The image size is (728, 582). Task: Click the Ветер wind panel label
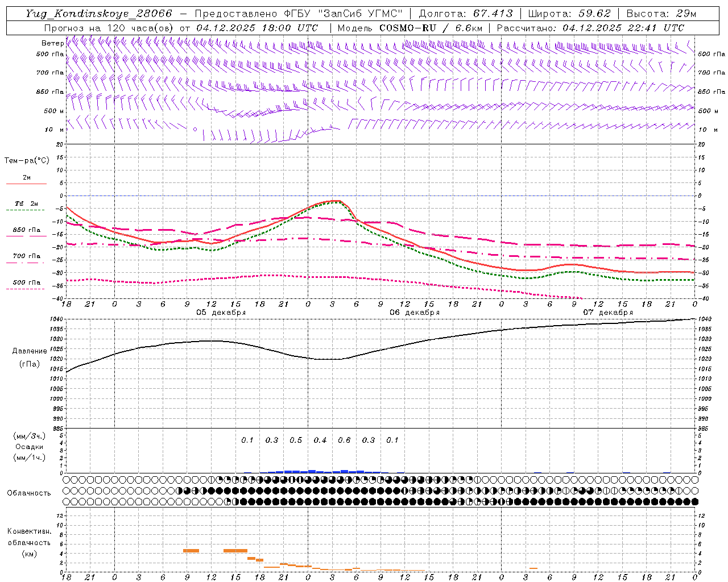tap(52, 43)
